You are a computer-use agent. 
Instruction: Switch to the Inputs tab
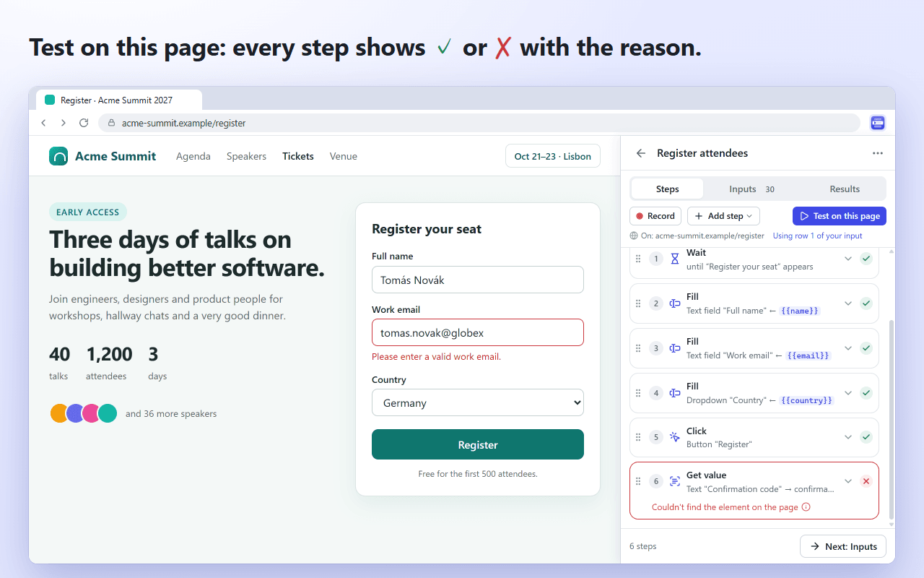pos(751,189)
